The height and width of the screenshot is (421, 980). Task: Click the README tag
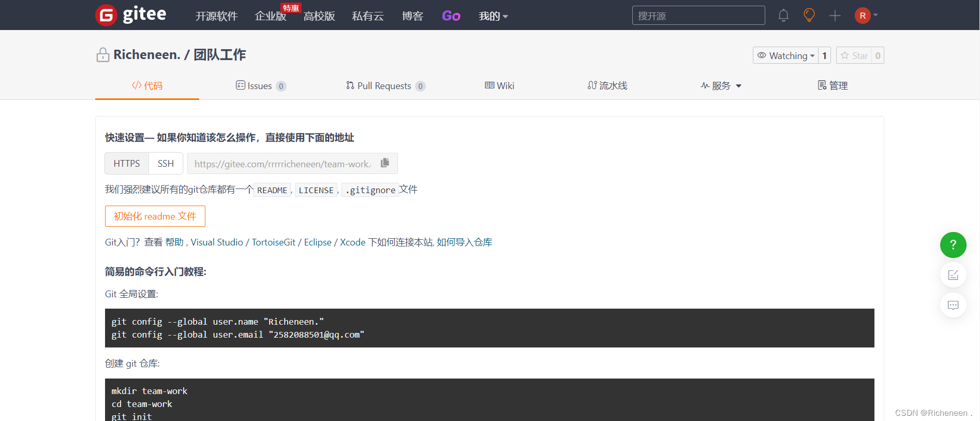[x=272, y=190]
